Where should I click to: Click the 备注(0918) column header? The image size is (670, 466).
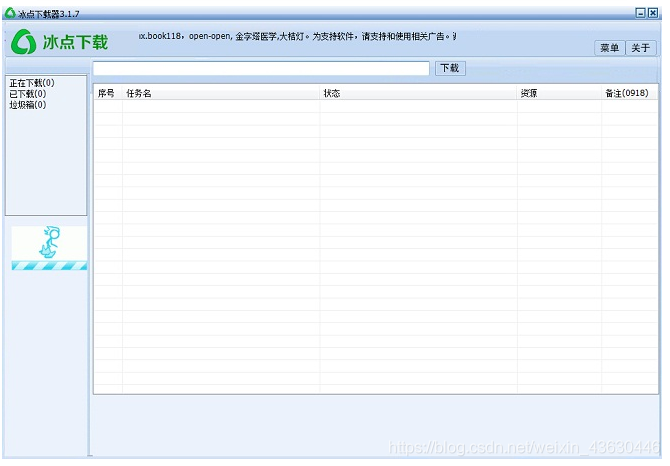[629, 93]
